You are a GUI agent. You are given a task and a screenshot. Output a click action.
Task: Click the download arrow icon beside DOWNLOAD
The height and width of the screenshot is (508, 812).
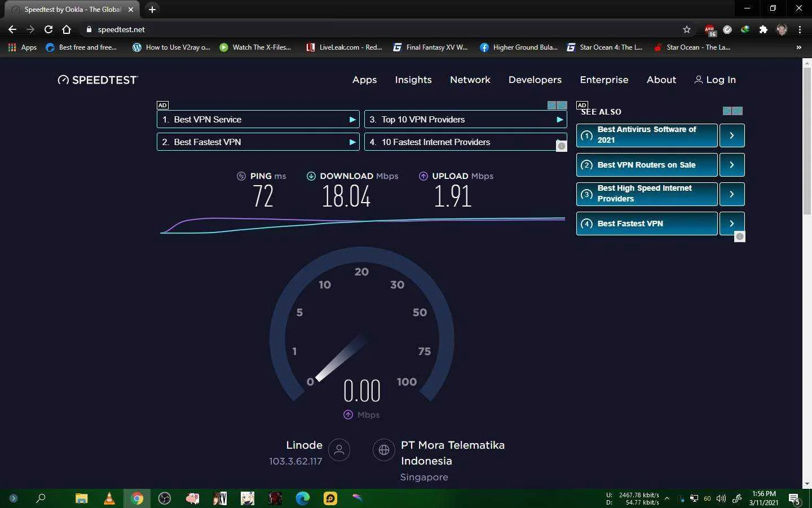coord(311,176)
